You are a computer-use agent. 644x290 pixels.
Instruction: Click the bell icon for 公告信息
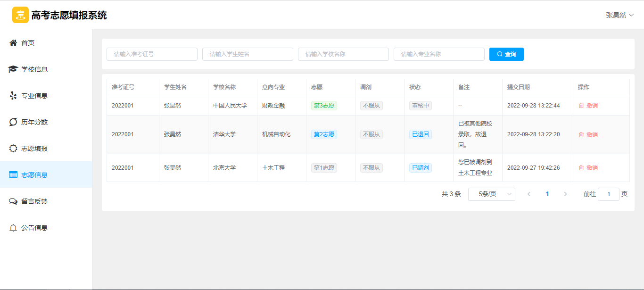click(x=13, y=228)
